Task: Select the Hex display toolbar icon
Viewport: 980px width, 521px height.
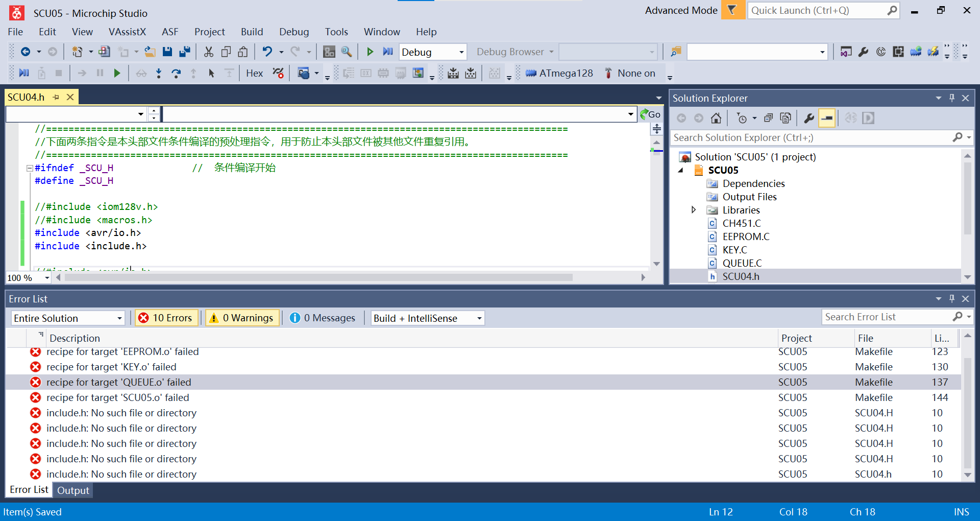Action: pos(254,73)
